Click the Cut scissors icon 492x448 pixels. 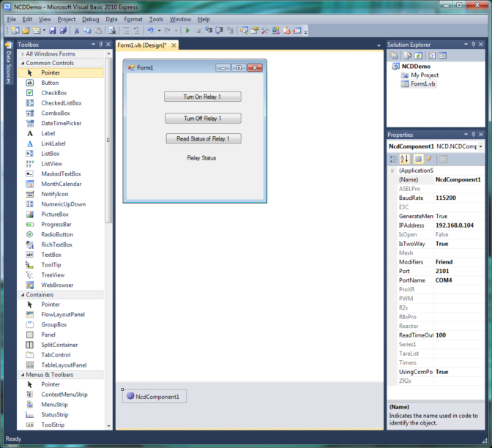[76, 31]
